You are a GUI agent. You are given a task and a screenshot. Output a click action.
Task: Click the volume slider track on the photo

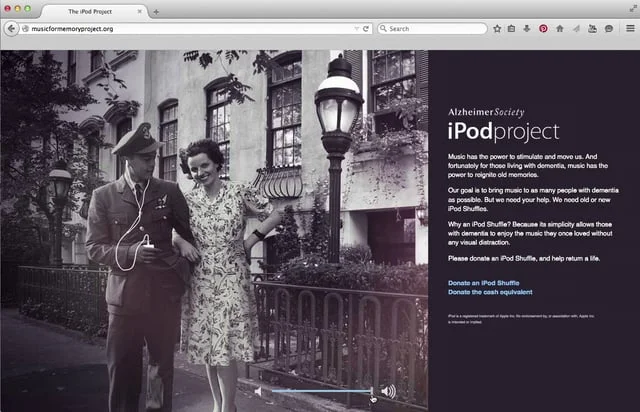pyautogui.click(x=322, y=391)
